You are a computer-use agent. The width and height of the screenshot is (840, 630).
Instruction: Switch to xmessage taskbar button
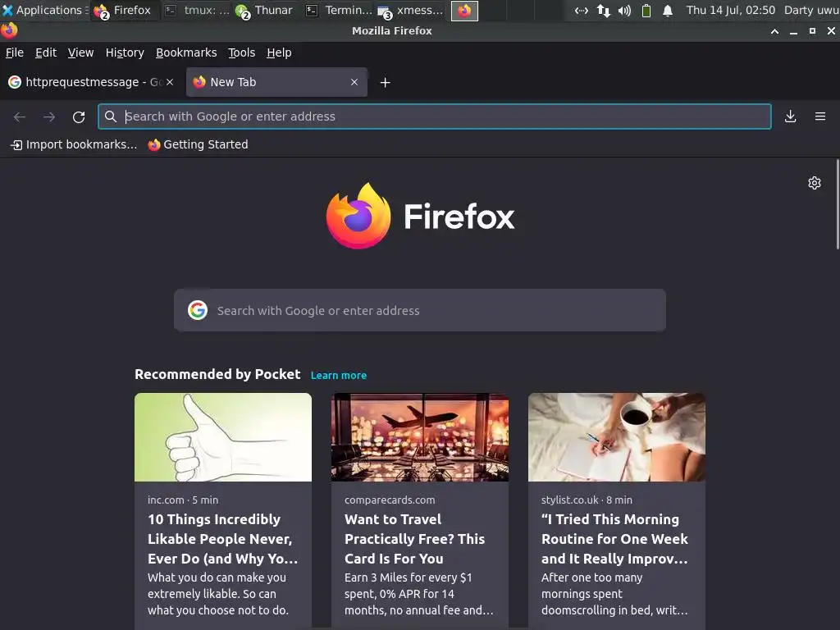(x=412, y=10)
